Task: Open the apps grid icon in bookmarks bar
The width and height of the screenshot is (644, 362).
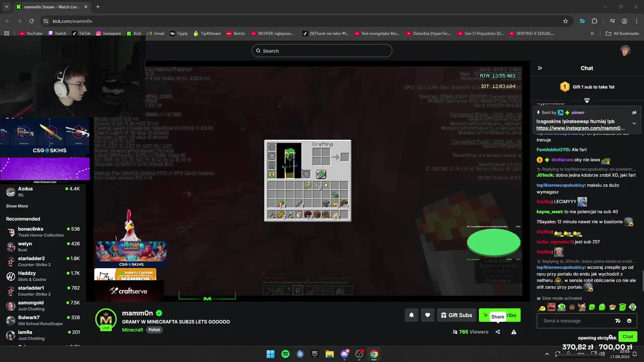Action: pos(7,34)
